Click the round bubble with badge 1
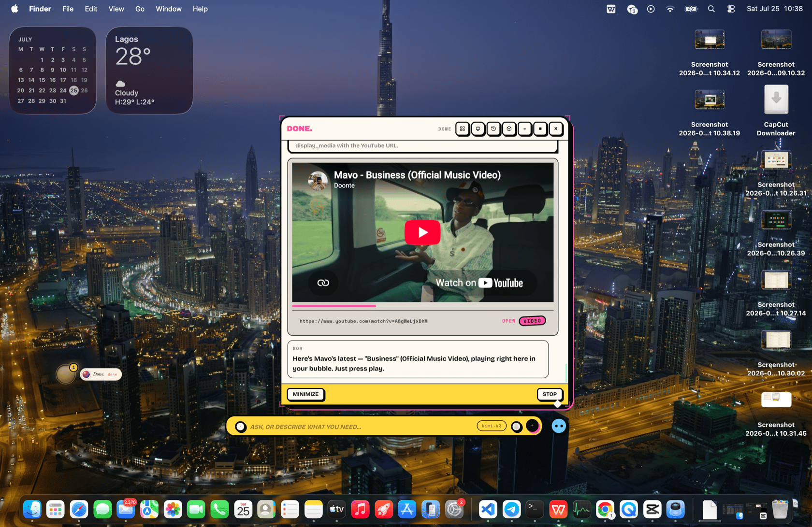 coord(66,374)
